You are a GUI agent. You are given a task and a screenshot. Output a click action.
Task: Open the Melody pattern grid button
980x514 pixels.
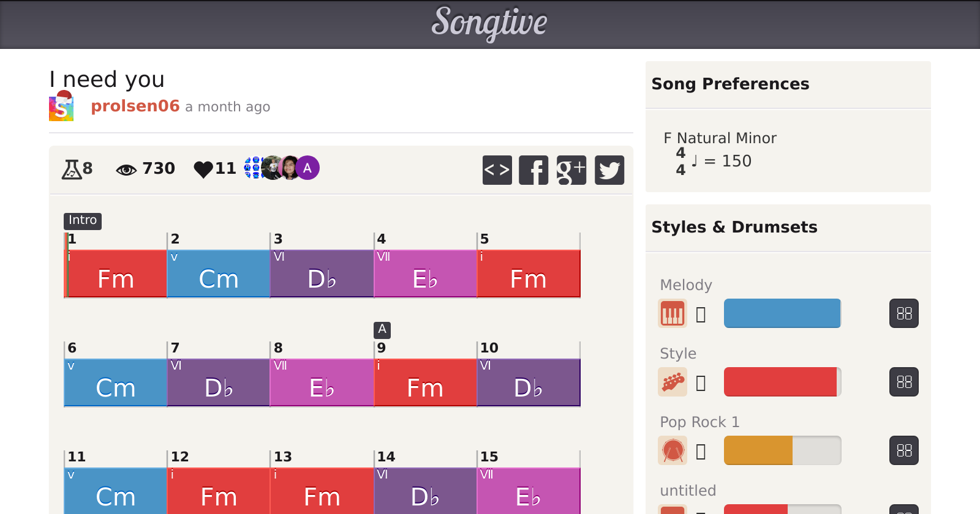pos(903,314)
